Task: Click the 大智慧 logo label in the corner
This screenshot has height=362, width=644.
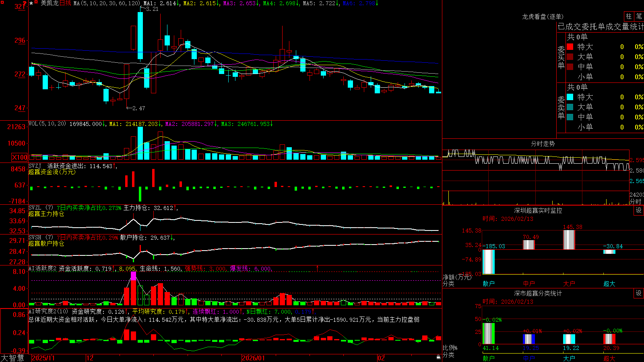Action: 12,358
